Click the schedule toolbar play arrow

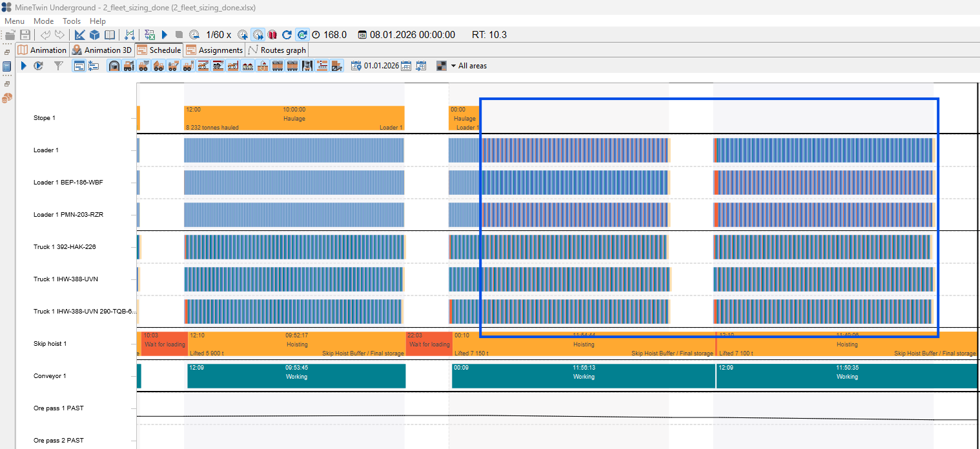tap(24, 66)
